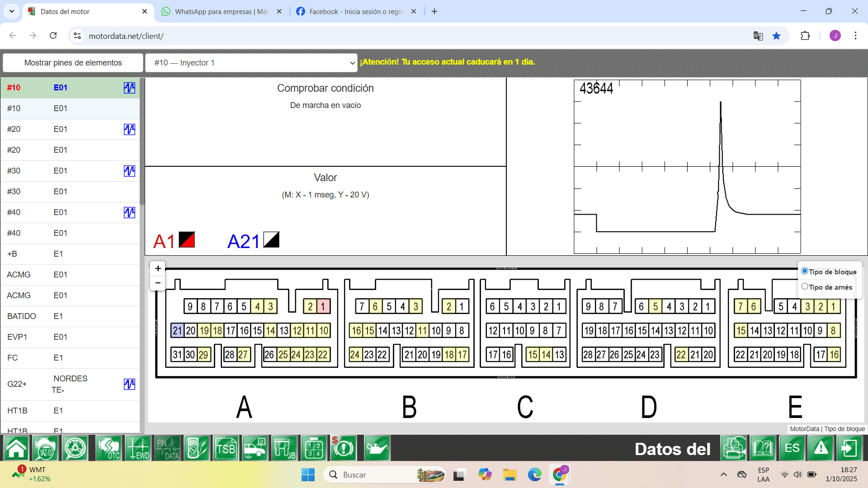Click the zoom plus button on connector diagram
This screenshot has height=488, width=868.
click(x=158, y=268)
